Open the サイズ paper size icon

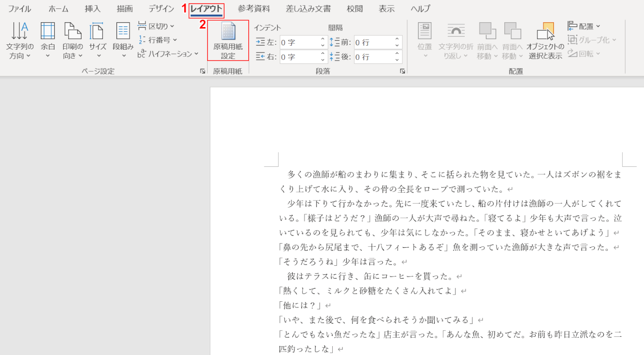click(97, 32)
